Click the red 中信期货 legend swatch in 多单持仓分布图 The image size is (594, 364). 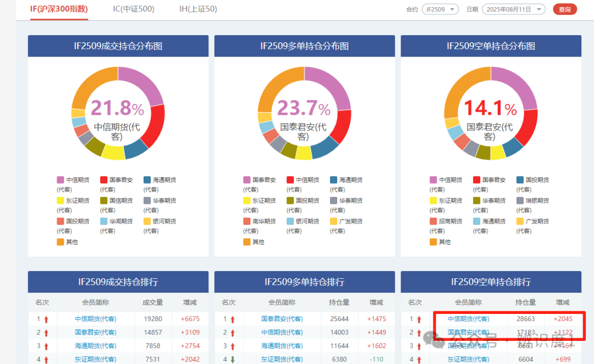290,180
